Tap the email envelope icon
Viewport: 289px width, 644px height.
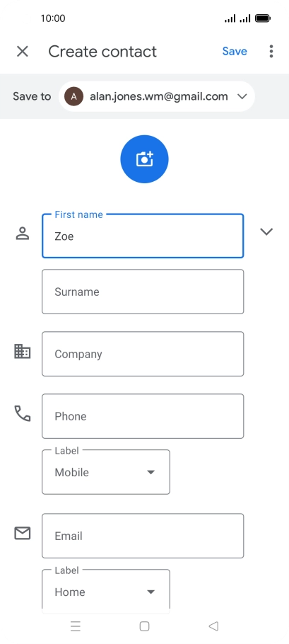point(23,533)
